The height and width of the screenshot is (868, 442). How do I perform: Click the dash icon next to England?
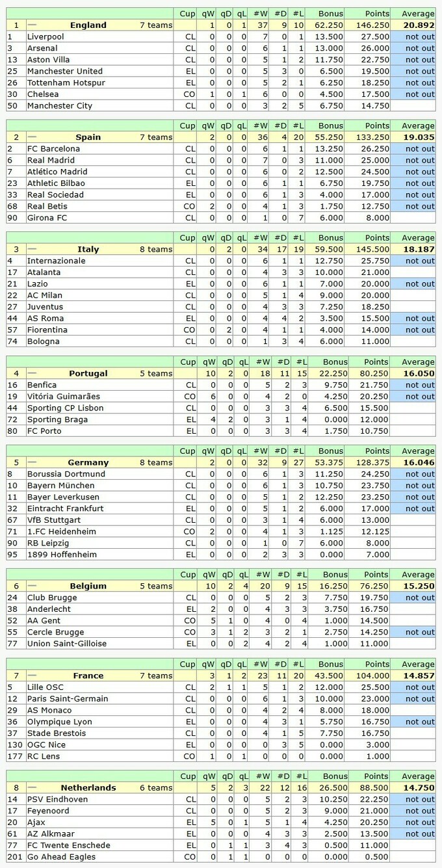pos(32,25)
